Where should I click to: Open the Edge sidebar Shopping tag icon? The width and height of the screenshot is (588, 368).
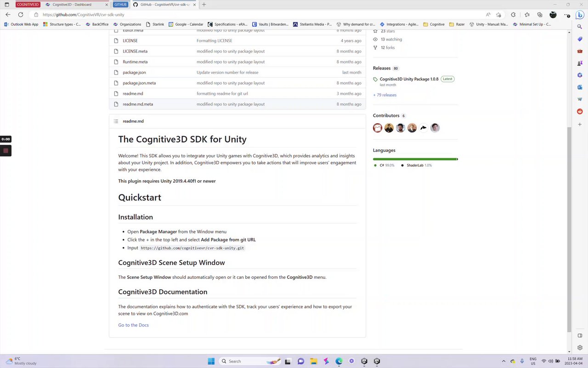tap(580, 39)
